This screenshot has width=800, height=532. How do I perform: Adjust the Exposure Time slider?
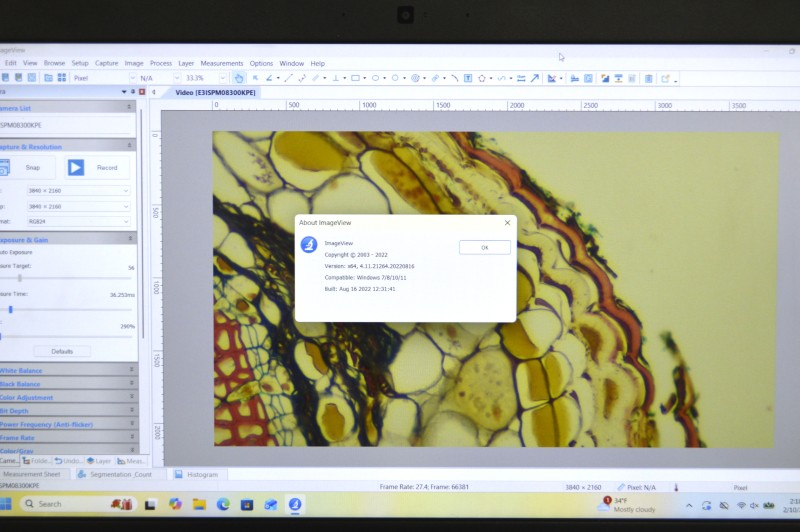click(11, 310)
